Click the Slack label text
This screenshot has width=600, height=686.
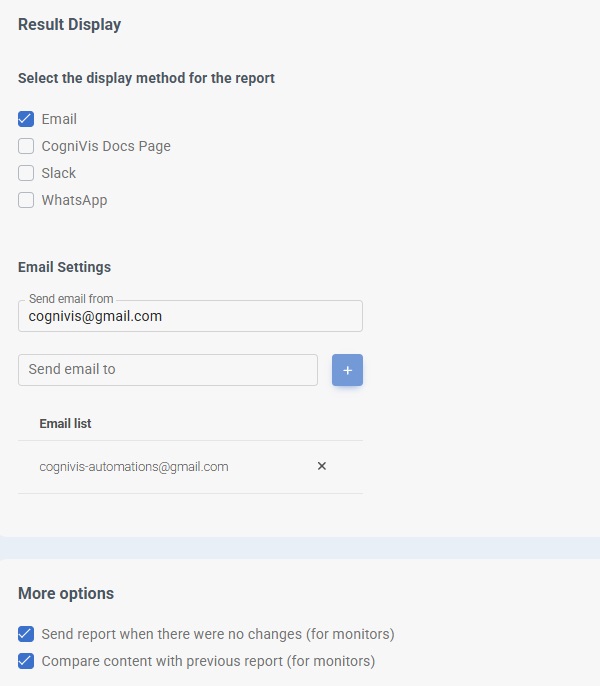[x=59, y=173]
